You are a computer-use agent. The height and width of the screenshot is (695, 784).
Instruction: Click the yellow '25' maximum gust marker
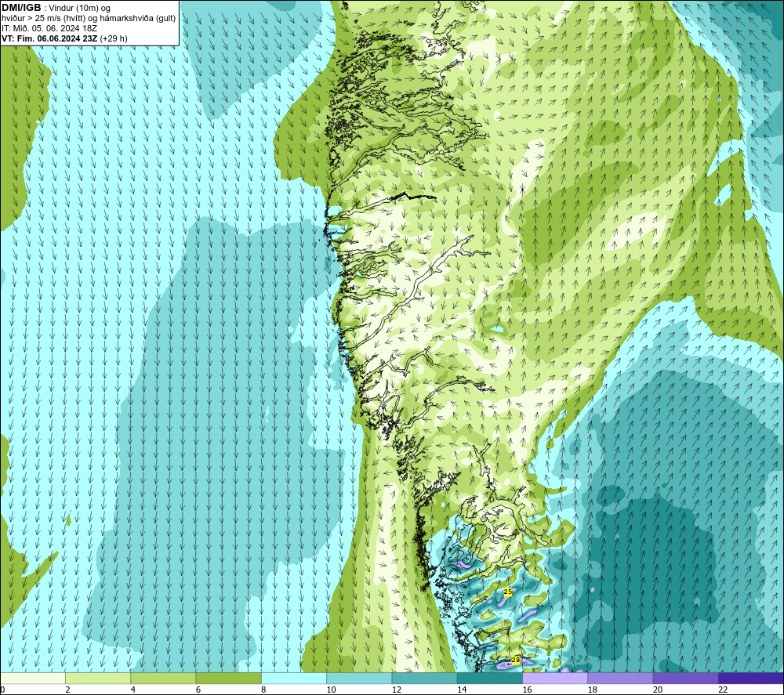507,592
